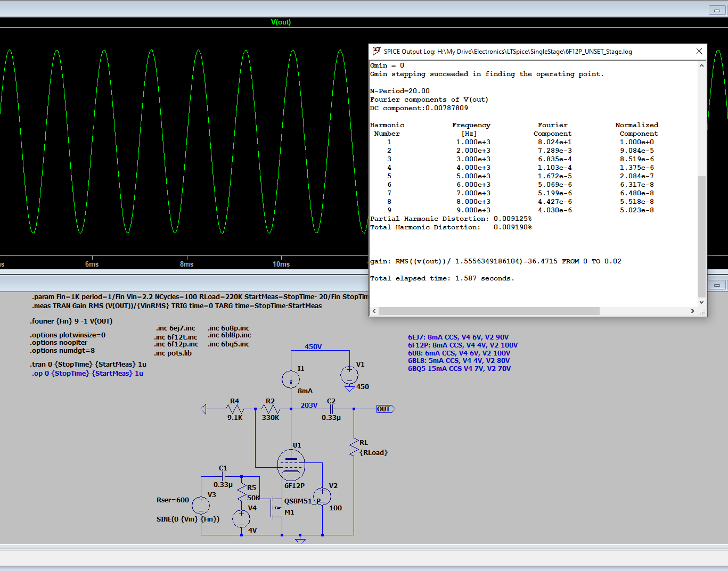Click the log's horizontal scrollbar left arrow
This screenshot has width=728, height=571.
(374, 311)
